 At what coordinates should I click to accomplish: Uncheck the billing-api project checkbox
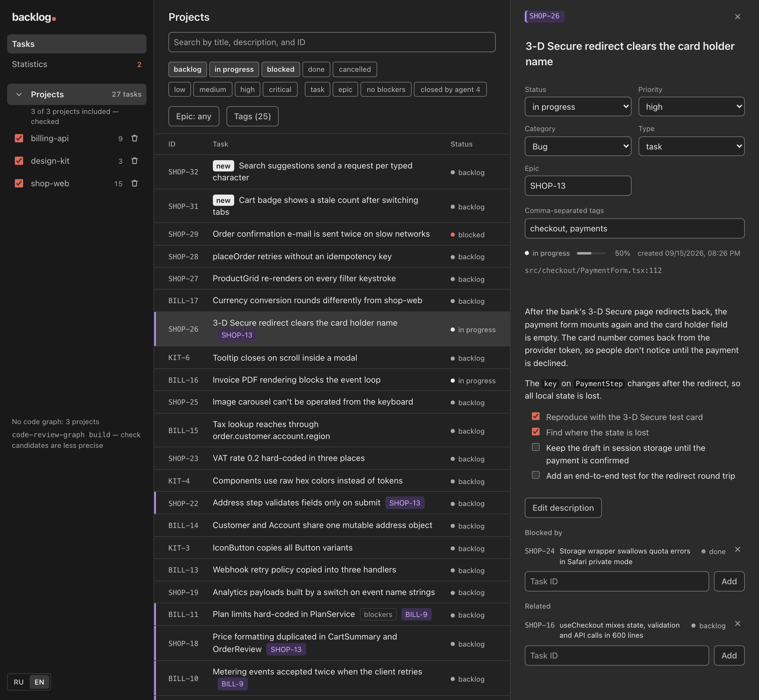coord(19,138)
